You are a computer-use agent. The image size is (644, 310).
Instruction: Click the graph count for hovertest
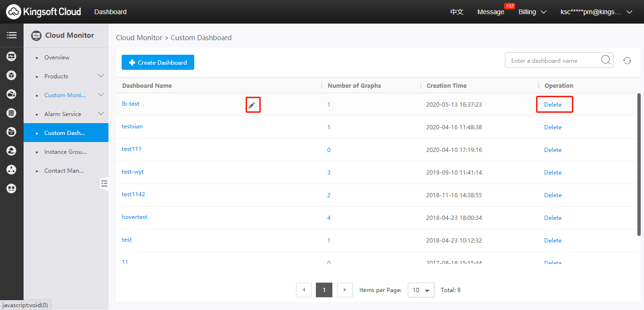(329, 218)
